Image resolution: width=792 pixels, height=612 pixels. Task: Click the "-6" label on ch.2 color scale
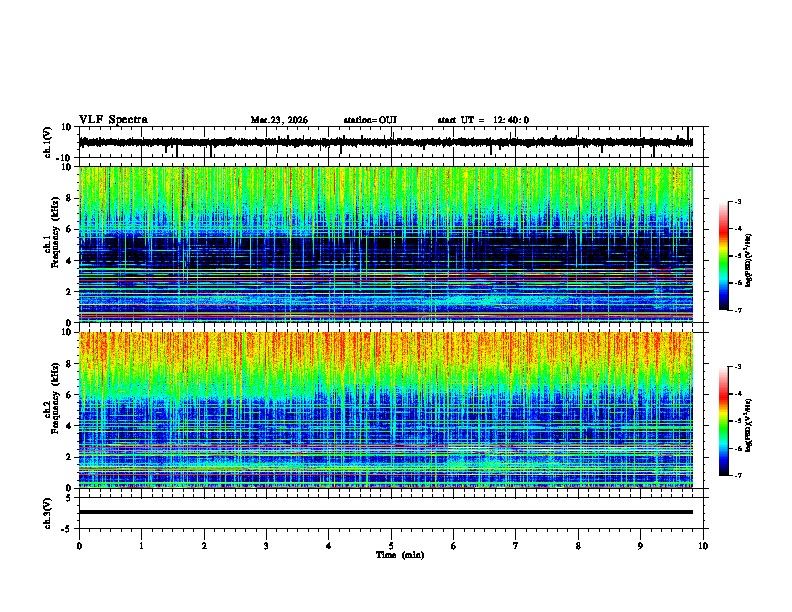[x=737, y=448]
